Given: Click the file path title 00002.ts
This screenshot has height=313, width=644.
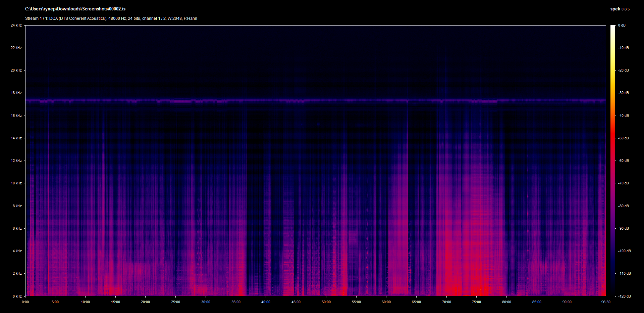Looking at the screenshot, I should 75,9.
